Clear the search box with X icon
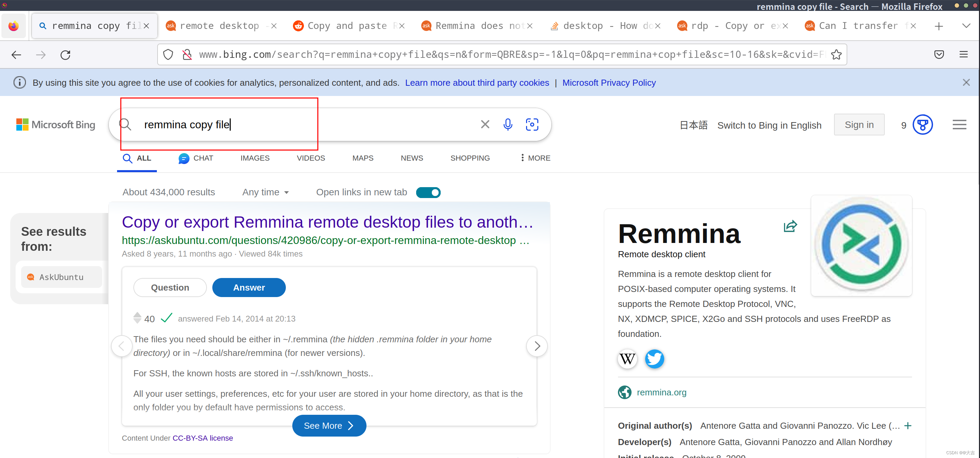 pos(485,125)
